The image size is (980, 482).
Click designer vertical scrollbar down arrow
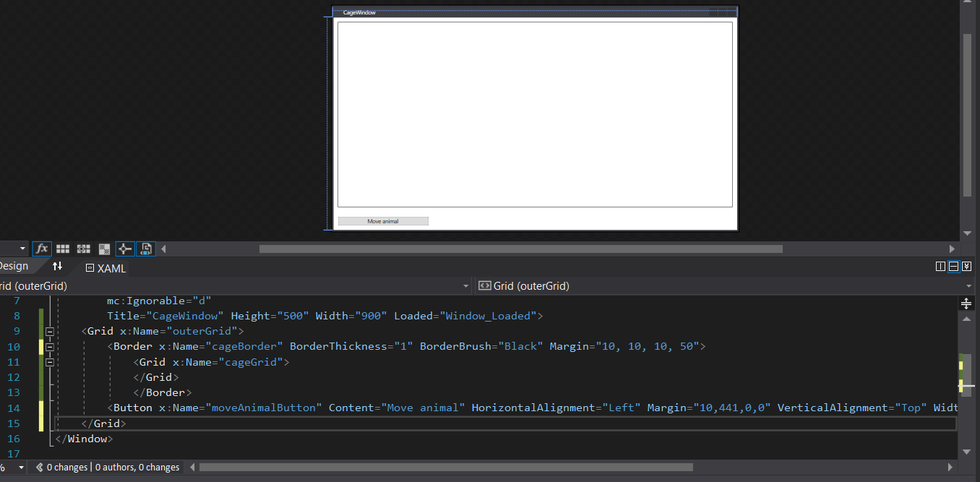tap(967, 233)
